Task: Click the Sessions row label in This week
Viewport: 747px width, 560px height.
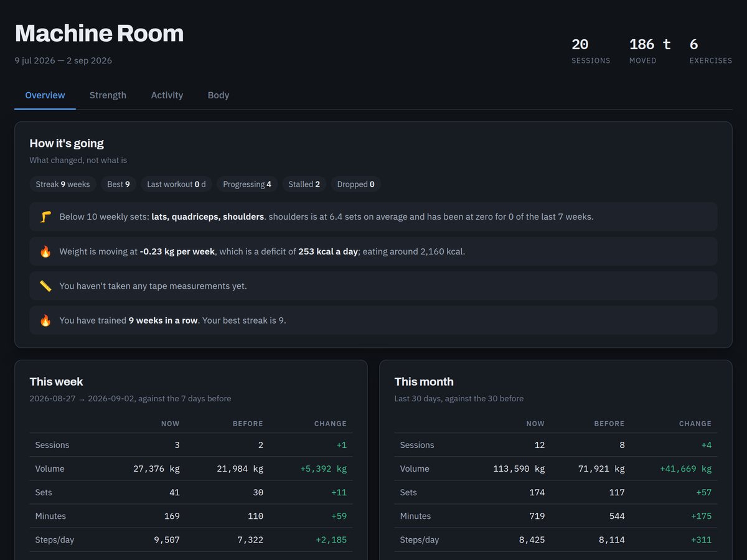Action: click(52, 445)
